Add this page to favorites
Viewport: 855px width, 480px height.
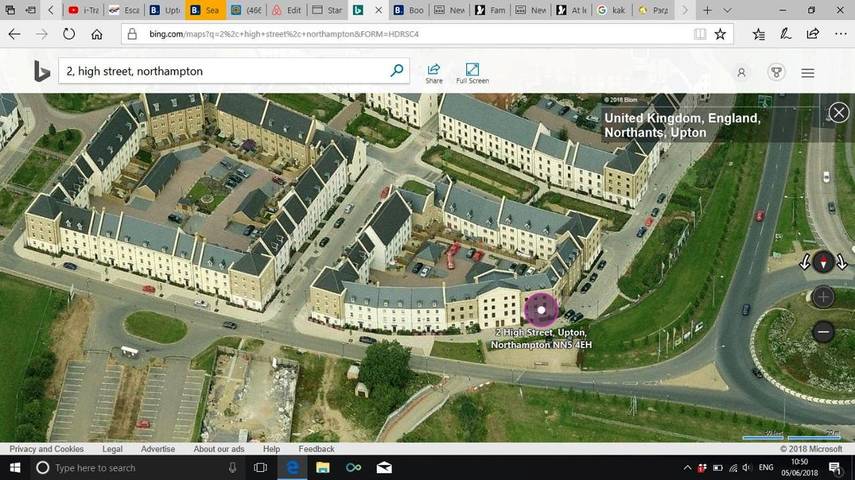720,34
